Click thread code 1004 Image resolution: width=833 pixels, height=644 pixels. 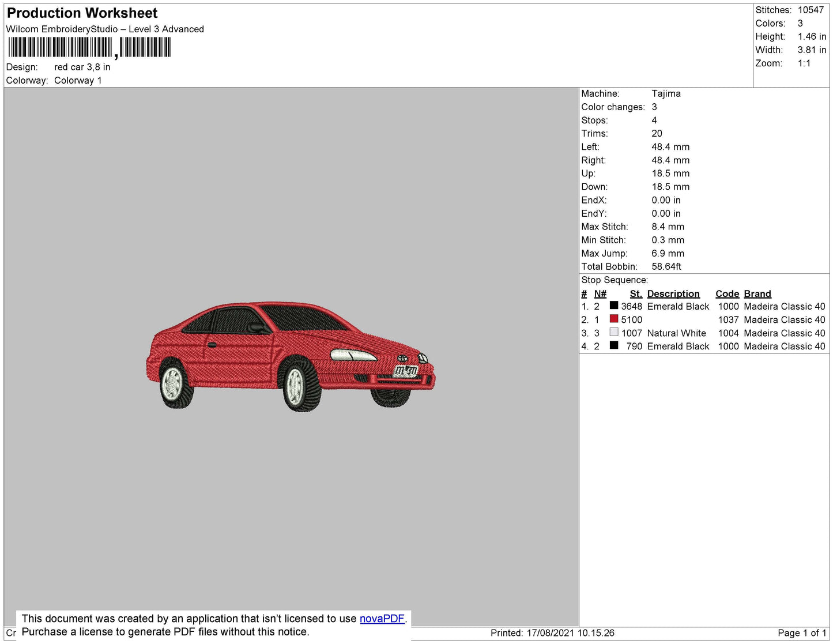[x=728, y=333]
